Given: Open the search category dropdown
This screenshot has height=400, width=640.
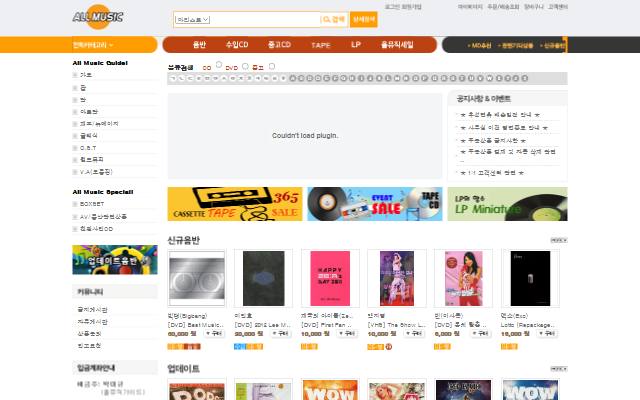Looking at the screenshot, I should tap(192, 19).
